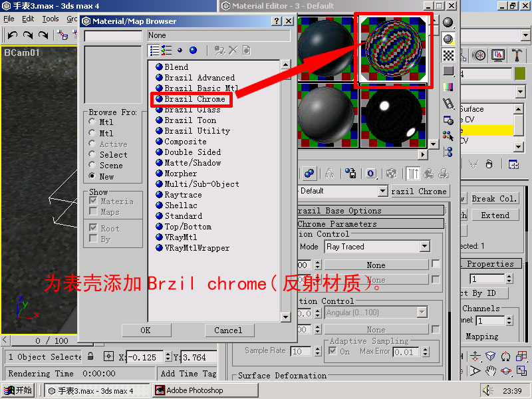Select View Small Icons in Material Browser

(180, 51)
